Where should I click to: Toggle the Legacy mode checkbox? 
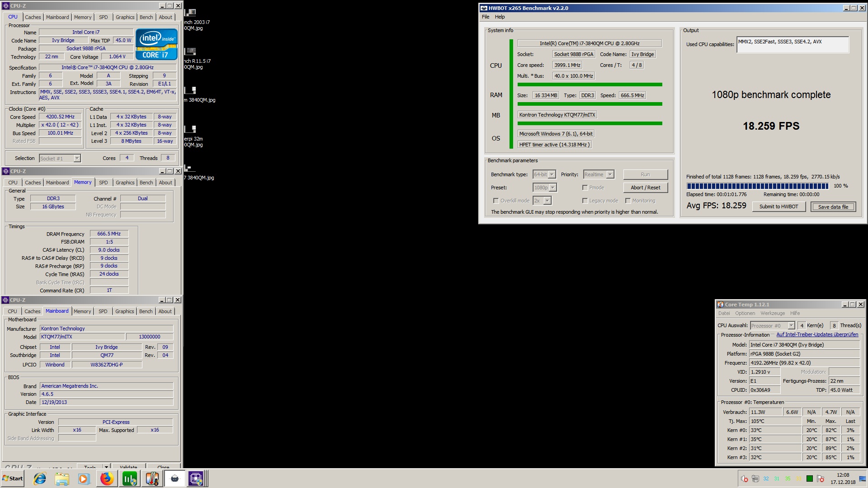coord(585,201)
